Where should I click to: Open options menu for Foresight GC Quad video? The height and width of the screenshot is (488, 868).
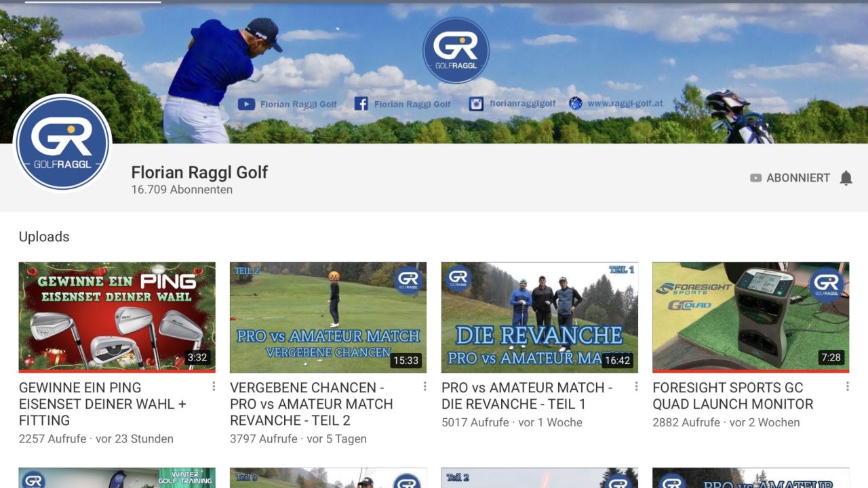(848, 386)
